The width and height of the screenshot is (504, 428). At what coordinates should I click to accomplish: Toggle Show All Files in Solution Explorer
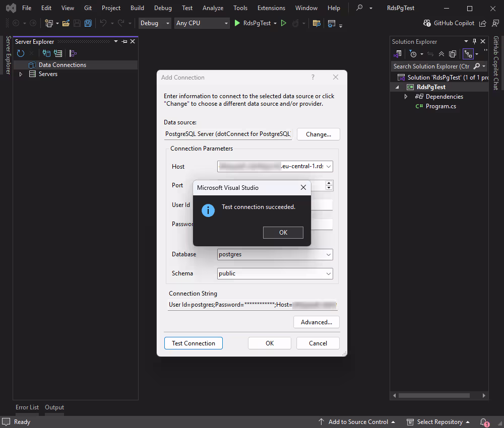[452, 53]
